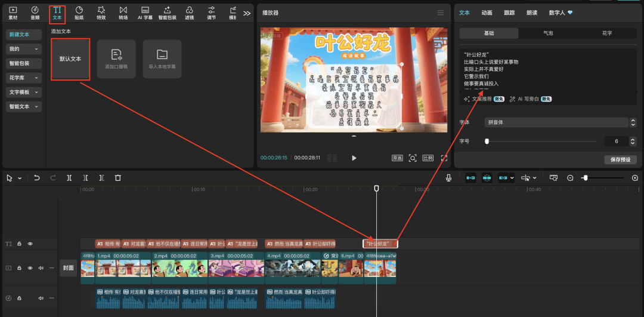This screenshot has height=317, width=644.
Task: Click the redo arrow in timeline toolbar
Action: click(x=53, y=178)
